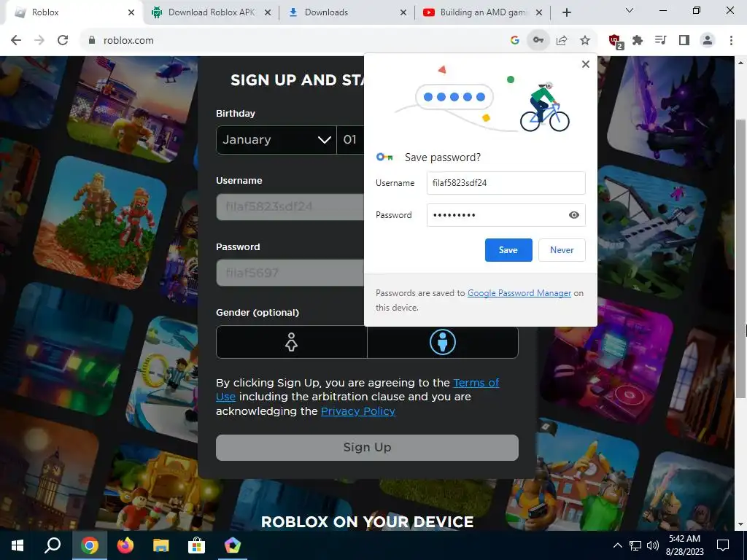Screen dimensions: 747x560
Task: Open the Windows Start menu
Action: click(x=18, y=545)
